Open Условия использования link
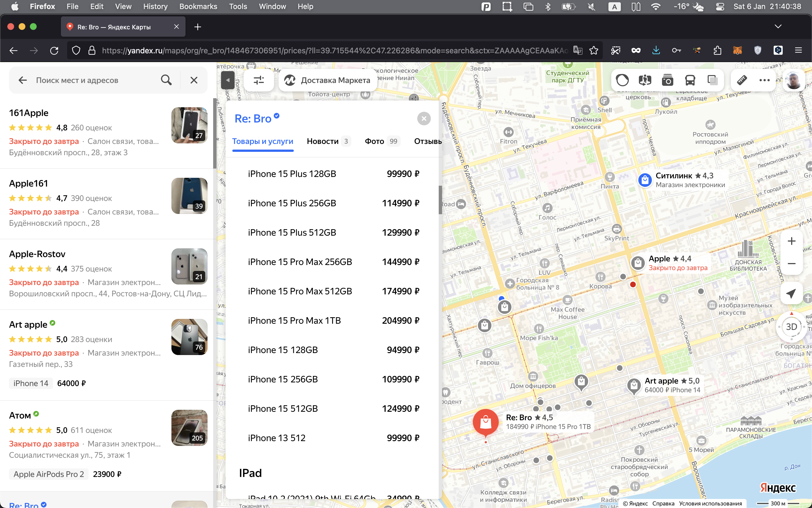This screenshot has width=812, height=508. [710, 503]
